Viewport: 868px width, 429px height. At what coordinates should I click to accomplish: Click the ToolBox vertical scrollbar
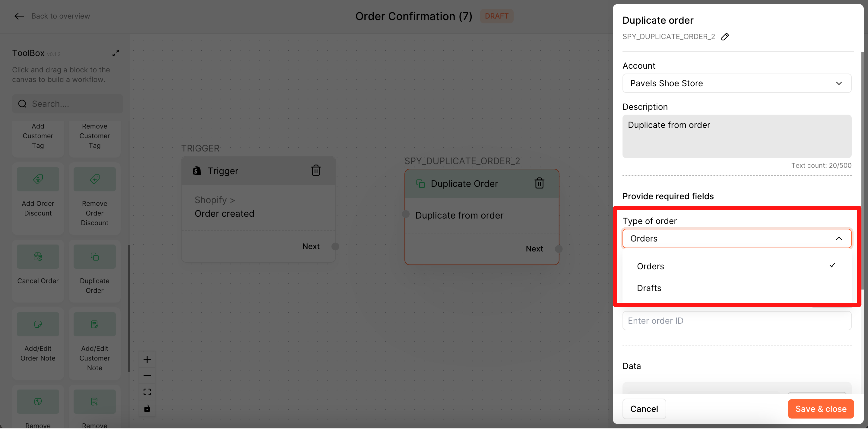click(129, 308)
